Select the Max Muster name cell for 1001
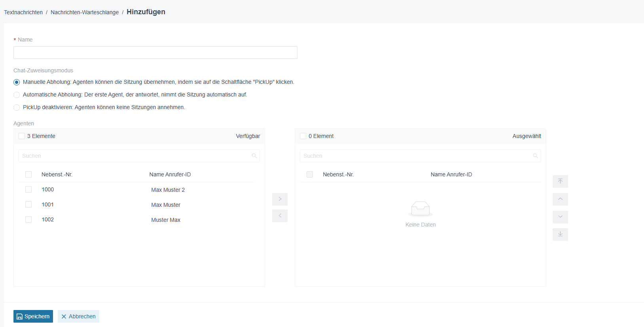Viewport: 644px width, 327px height. (x=166, y=205)
